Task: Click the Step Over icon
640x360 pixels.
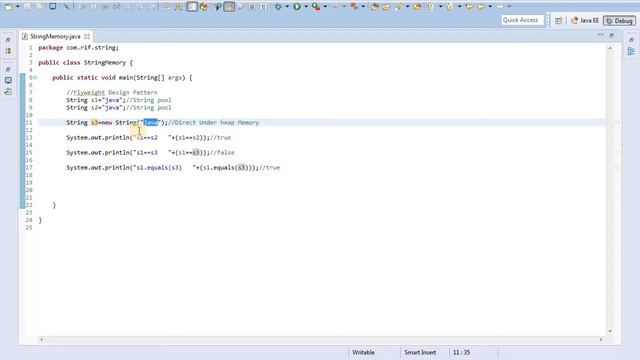Action: point(140,7)
